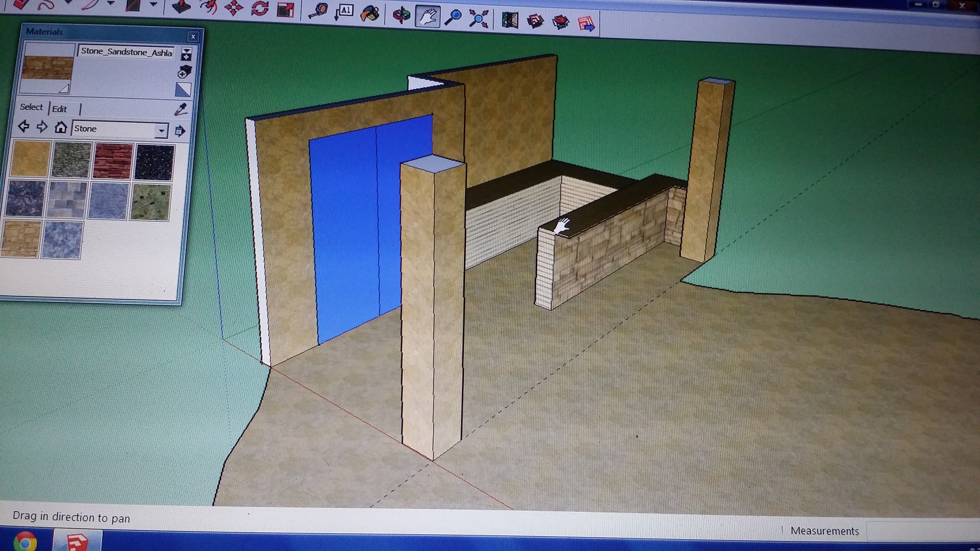Select the Push/Pull tool
Image resolution: width=980 pixels, height=551 pixels.
click(x=181, y=7)
